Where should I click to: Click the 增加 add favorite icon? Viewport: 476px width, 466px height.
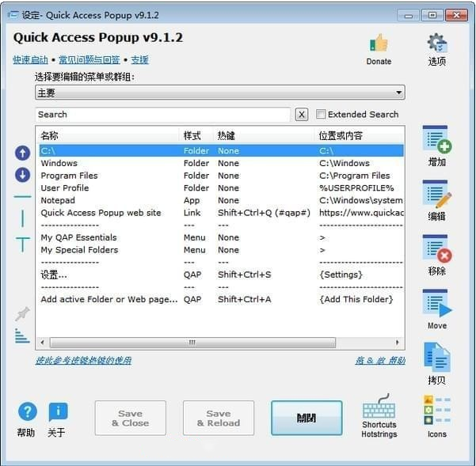pyautogui.click(x=437, y=139)
